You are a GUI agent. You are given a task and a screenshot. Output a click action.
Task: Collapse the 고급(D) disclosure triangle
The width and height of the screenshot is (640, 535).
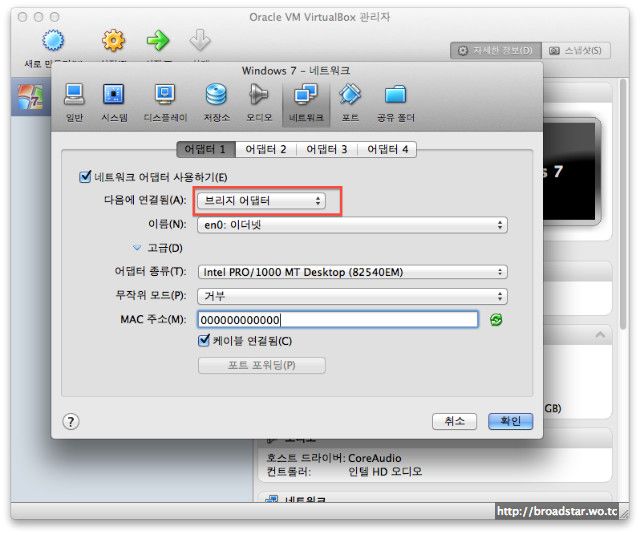137,247
